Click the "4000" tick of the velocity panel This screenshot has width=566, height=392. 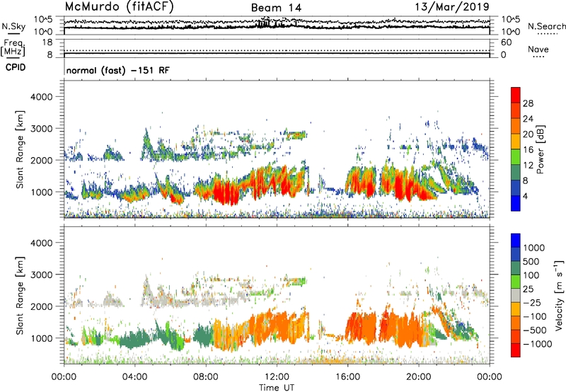[x=41, y=243]
